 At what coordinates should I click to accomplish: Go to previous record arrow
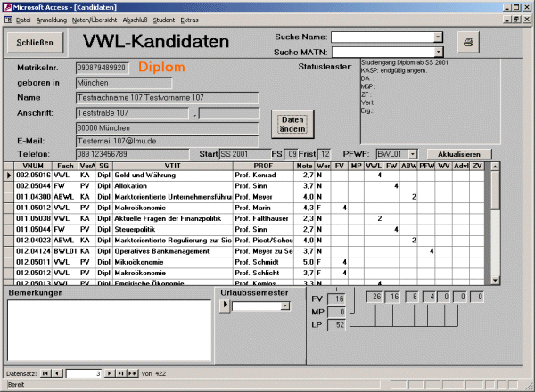pyautogui.click(x=57, y=373)
